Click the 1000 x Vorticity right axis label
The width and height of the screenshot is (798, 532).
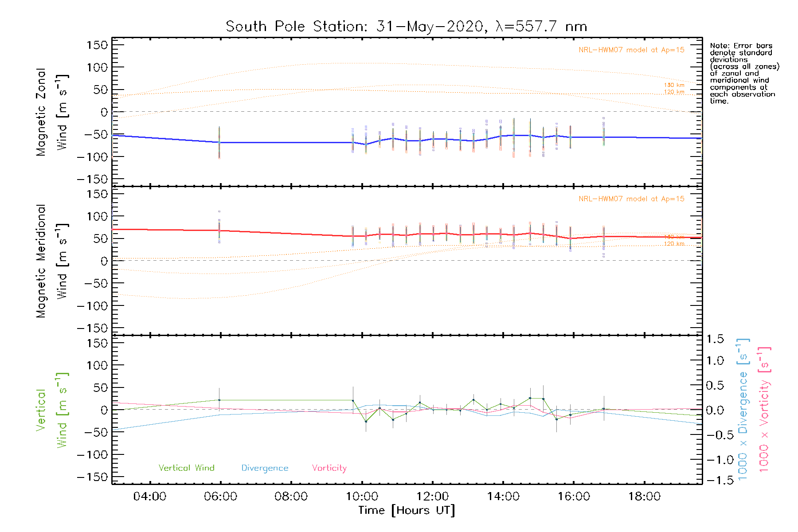[764, 410]
